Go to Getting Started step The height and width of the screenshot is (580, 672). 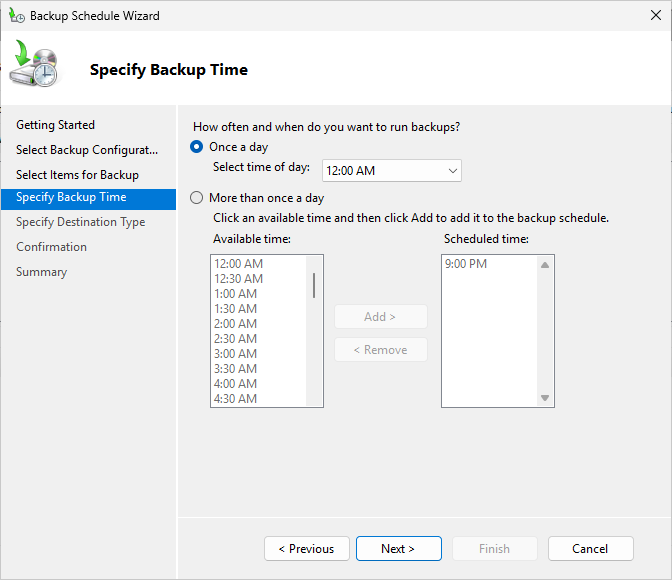tap(56, 125)
